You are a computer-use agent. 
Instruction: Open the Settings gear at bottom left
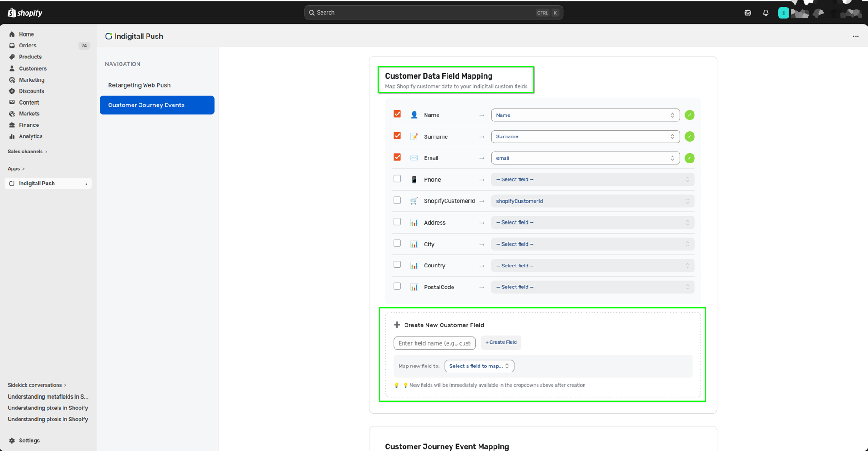(x=12, y=440)
